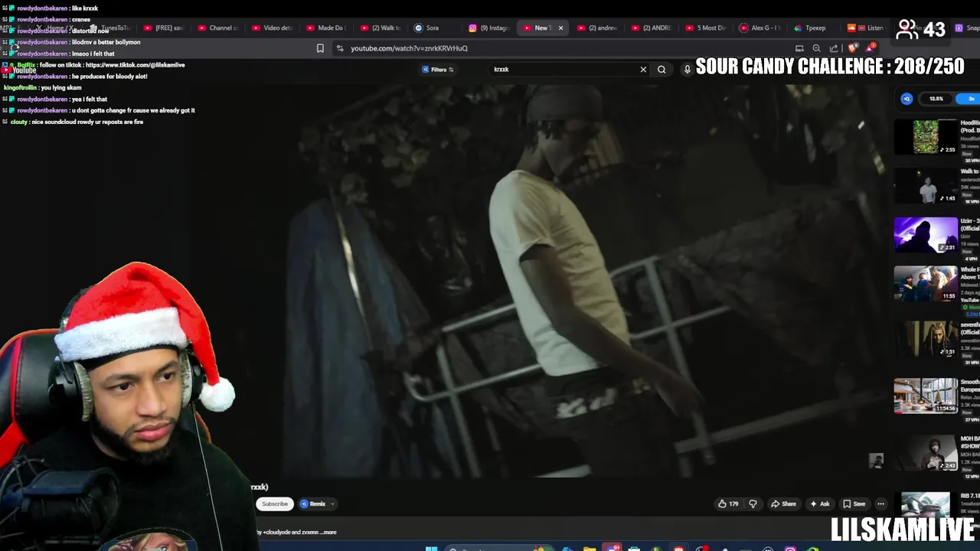Screen dimensions: 980x551
Task: Open the Whole F... video thumbnail (11:55)
Action: [x=926, y=284]
